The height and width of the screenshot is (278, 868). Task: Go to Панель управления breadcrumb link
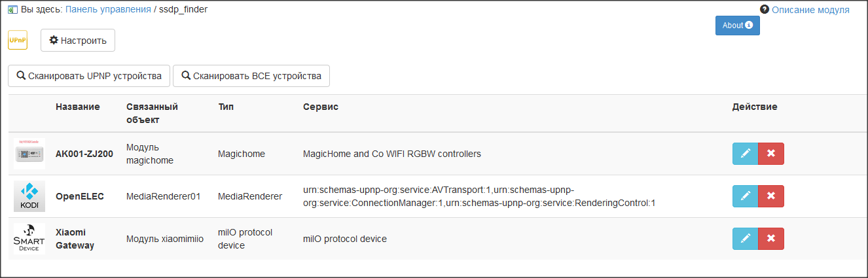[108, 10]
